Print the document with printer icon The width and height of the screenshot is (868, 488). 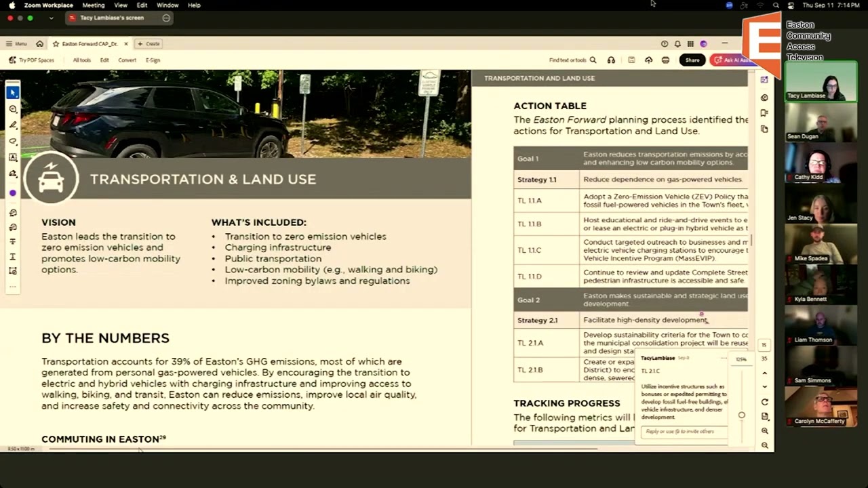665,60
